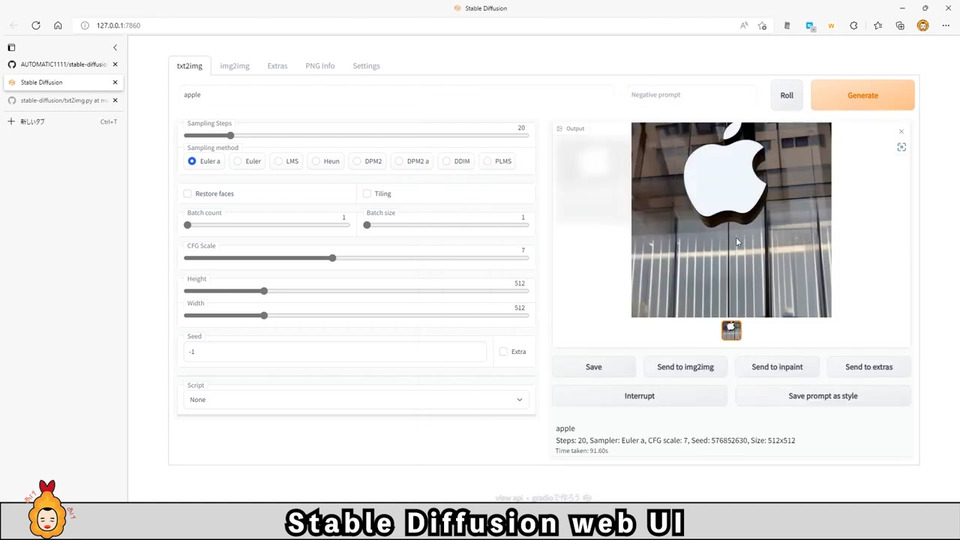Click the Roll button

pyautogui.click(x=787, y=95)
